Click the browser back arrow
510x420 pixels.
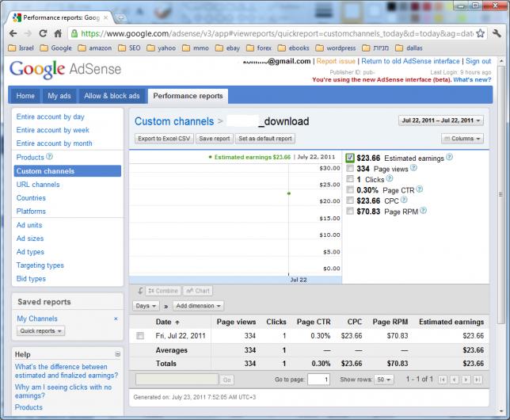[13, 33]
